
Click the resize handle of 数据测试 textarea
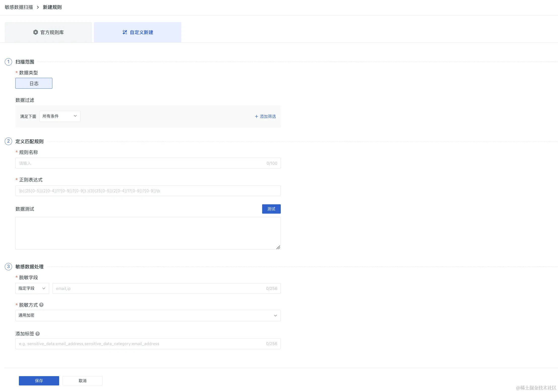click(278, 247)
